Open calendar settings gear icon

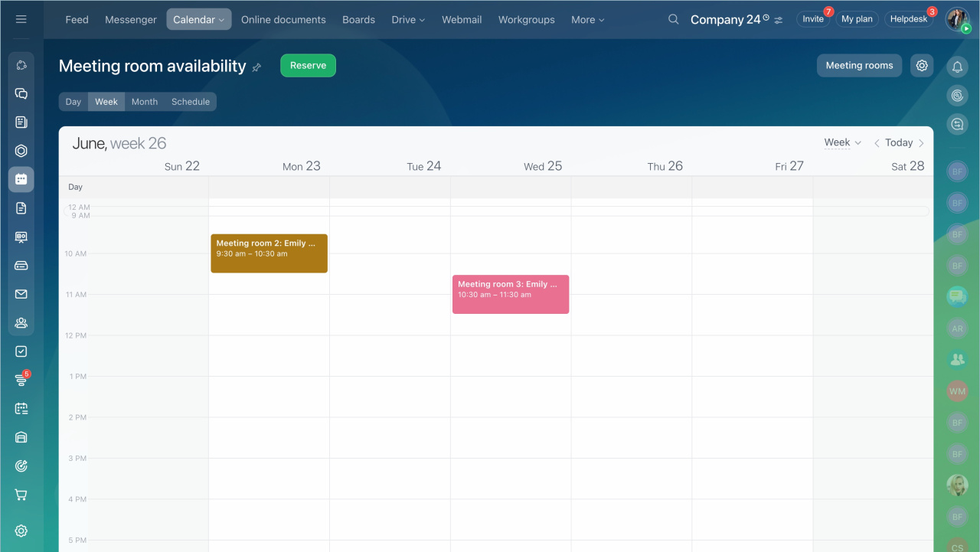922,66
